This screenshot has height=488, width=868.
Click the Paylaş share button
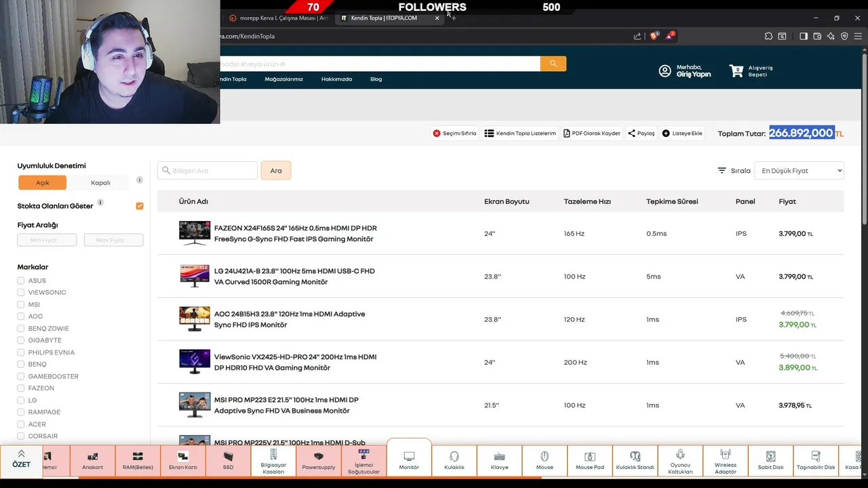point(642,134)
